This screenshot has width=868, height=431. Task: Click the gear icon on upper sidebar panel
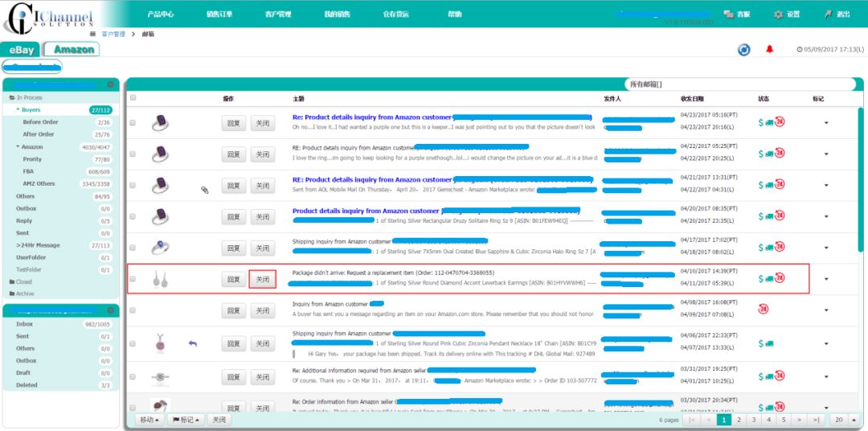110,84
